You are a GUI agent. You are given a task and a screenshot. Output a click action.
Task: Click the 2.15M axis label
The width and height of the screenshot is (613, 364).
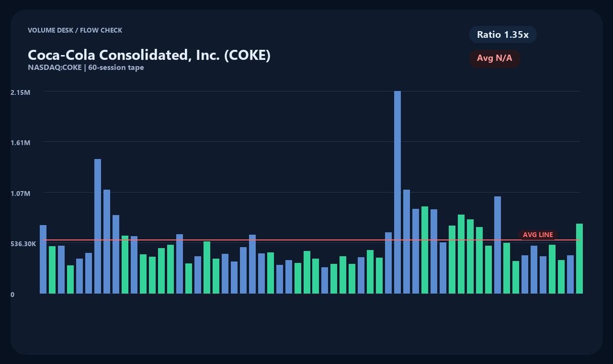21,92
